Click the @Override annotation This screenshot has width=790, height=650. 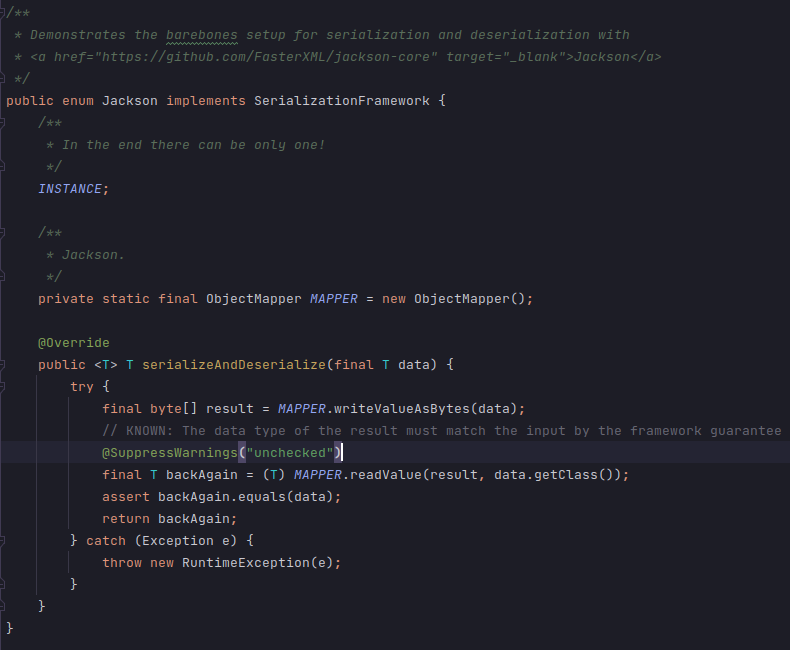click(x=74, y=343)
